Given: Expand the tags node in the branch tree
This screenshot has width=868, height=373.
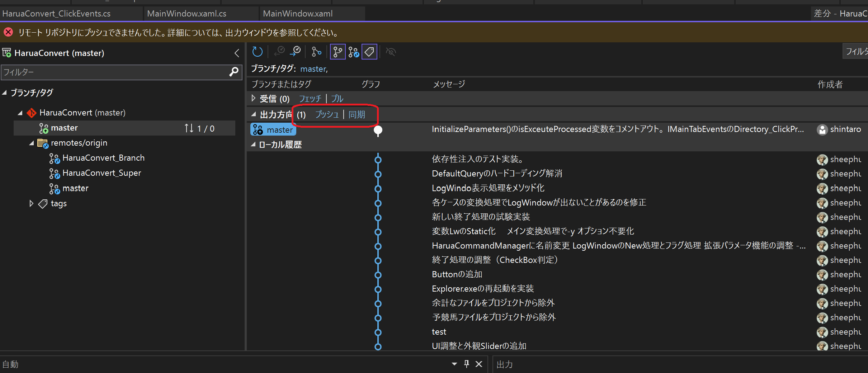Looking at the screenshot, I should pos(31,203).
